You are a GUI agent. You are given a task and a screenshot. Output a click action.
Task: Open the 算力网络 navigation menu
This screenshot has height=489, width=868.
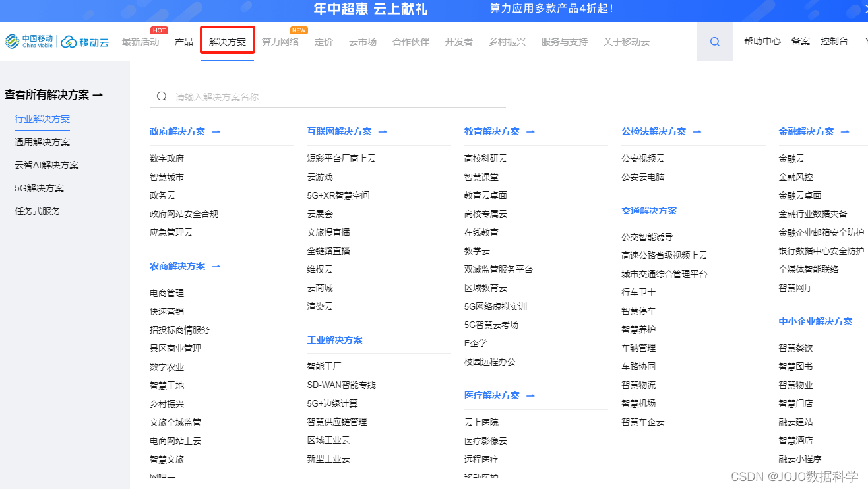[x=280, y=42]
